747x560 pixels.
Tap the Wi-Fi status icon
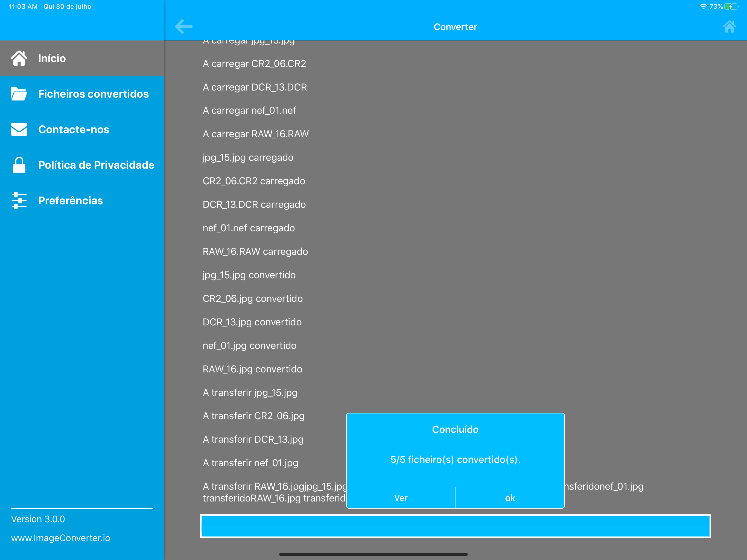[703, 6]
